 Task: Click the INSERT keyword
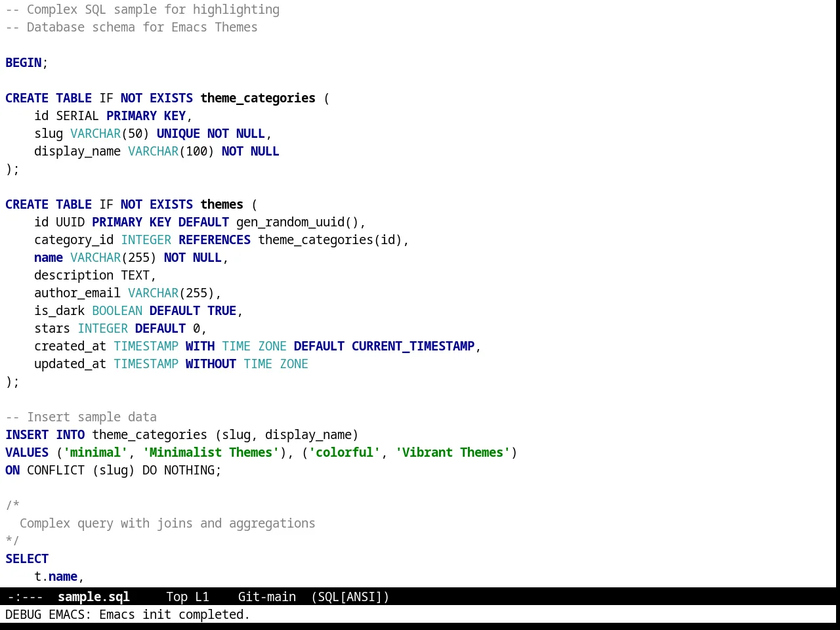pos(27,434)
